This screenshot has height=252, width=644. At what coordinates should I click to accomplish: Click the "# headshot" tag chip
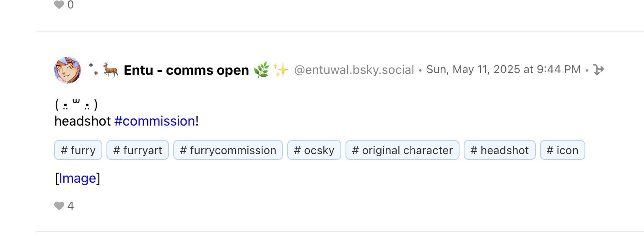click(x=499, y=150)
